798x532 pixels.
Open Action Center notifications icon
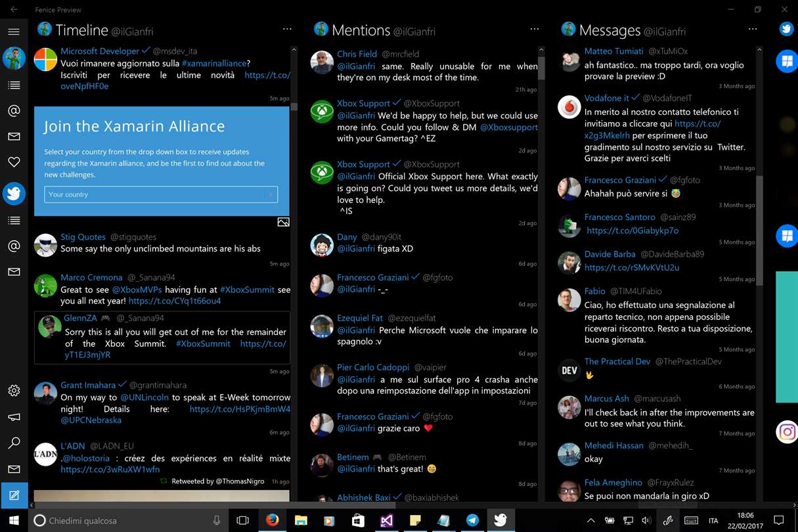click(x=779, y=521)
